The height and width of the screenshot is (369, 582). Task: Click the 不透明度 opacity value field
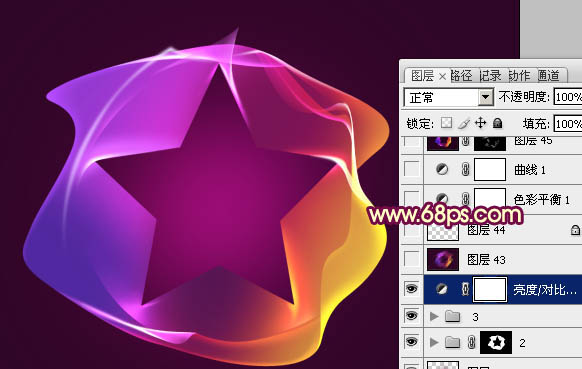[x=568, y=97]
